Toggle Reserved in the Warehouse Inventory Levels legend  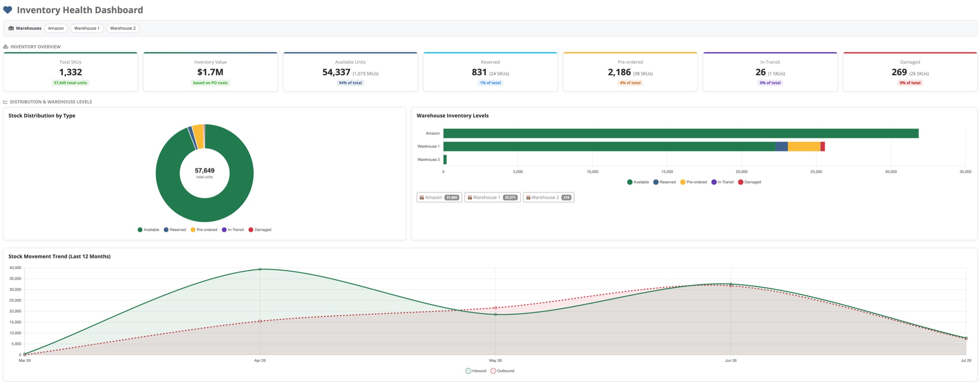pyautogui.click(x=665, y=182)
